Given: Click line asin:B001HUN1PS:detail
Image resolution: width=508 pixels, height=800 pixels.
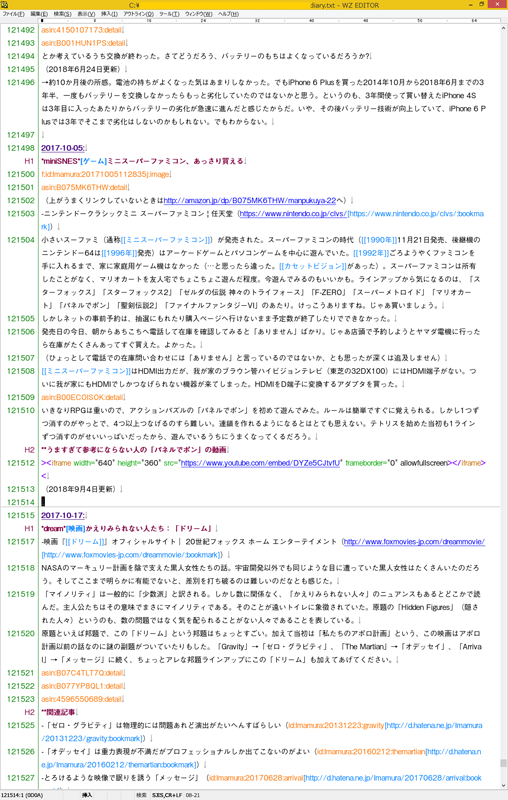Looking at the screenshot, I should pos(84,43).
